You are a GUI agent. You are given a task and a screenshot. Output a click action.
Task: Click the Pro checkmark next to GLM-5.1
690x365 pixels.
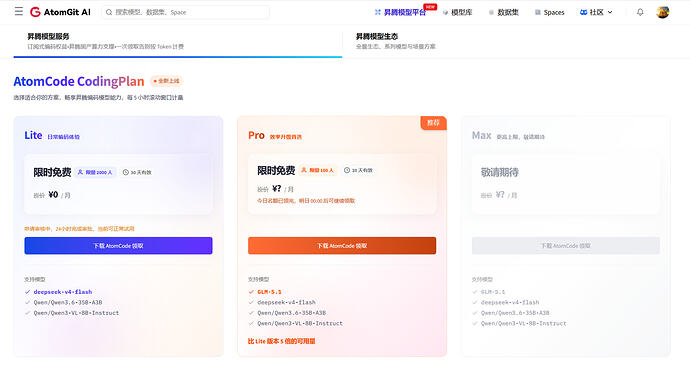point(251,292)
